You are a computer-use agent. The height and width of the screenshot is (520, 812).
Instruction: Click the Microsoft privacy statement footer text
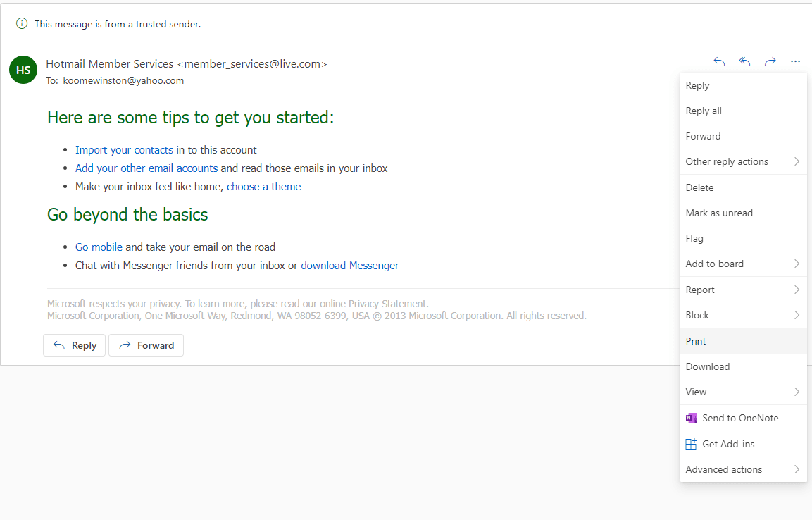click(238, 304)
